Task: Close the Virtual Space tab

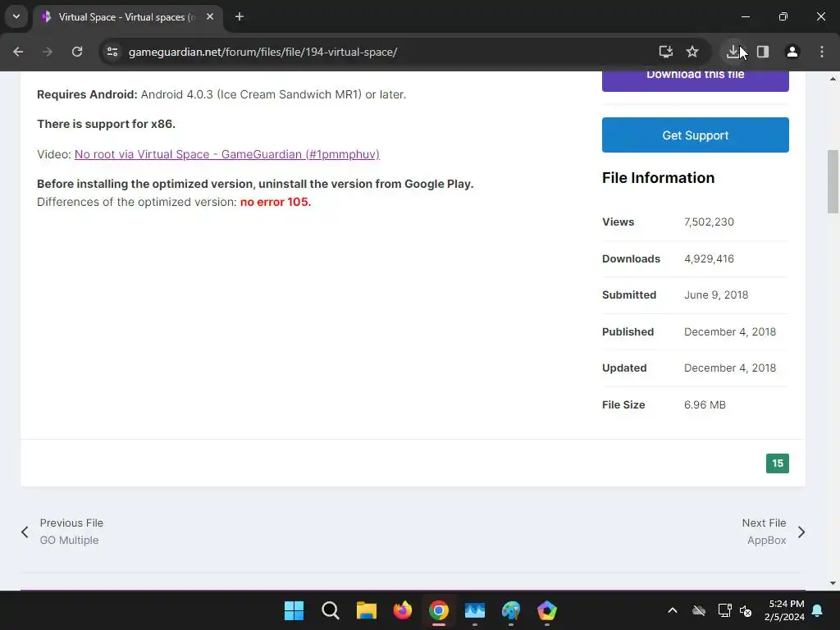Action: 210,17
